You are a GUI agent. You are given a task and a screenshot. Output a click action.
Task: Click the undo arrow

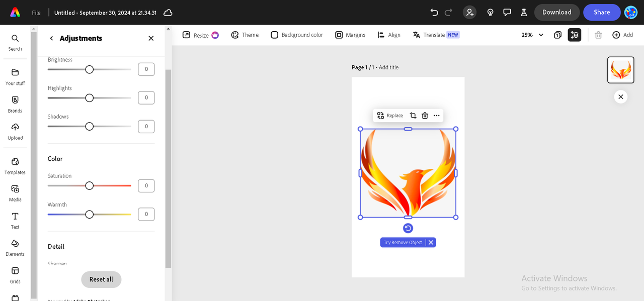tap(434, 12)
